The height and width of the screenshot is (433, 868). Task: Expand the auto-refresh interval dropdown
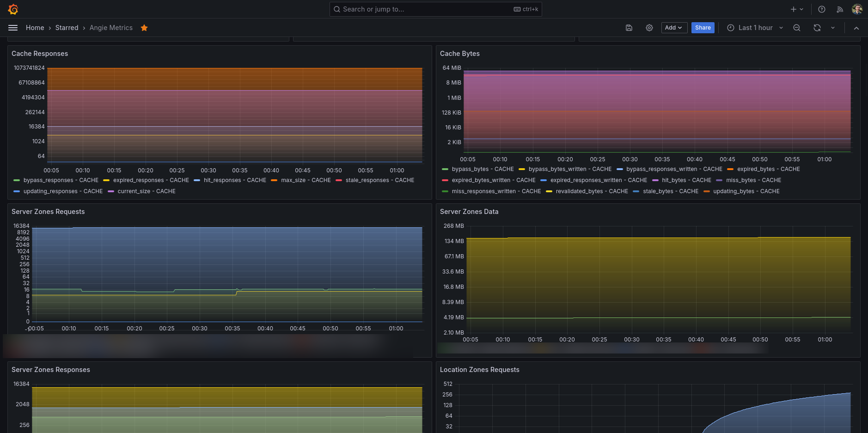833,28
